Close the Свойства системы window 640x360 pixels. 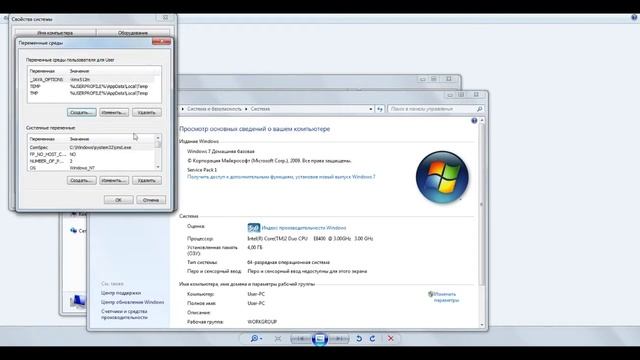click(x=165, y=18)
